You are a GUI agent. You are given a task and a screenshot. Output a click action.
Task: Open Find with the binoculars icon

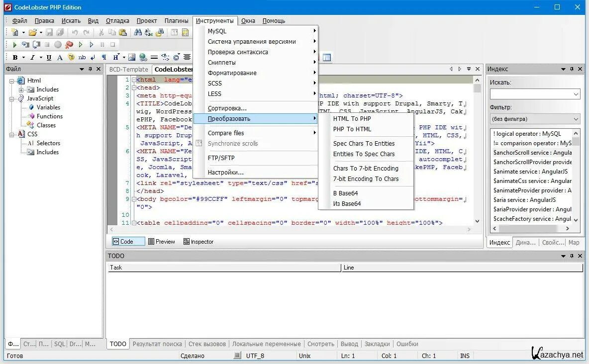(x=138, y=33)
